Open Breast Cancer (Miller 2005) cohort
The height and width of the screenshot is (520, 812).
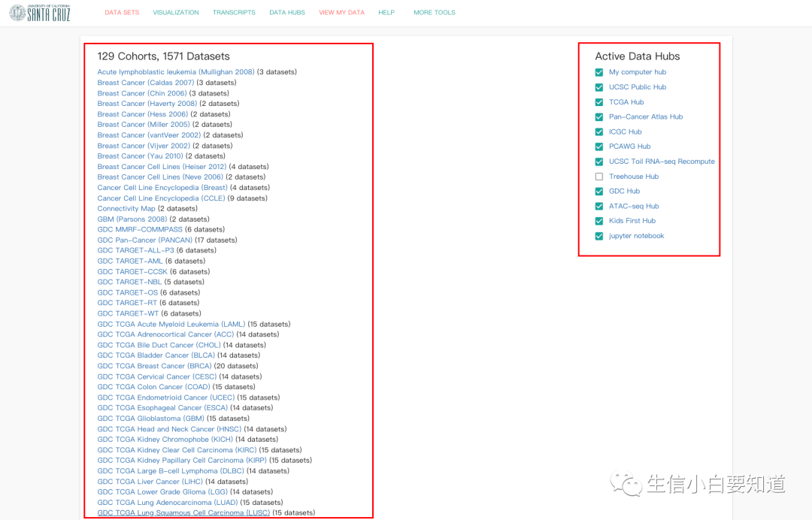tap(144, 124)
